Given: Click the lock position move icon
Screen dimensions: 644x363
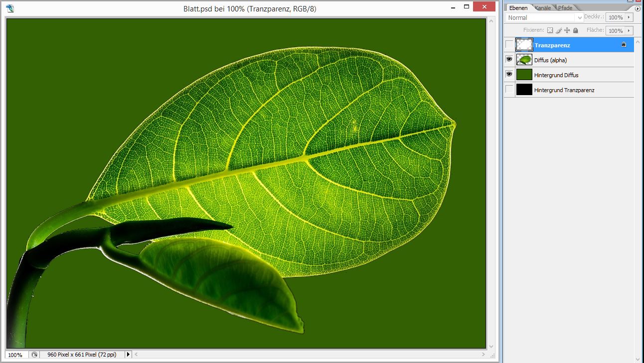Looking at the screenshot, I should 567,30.
